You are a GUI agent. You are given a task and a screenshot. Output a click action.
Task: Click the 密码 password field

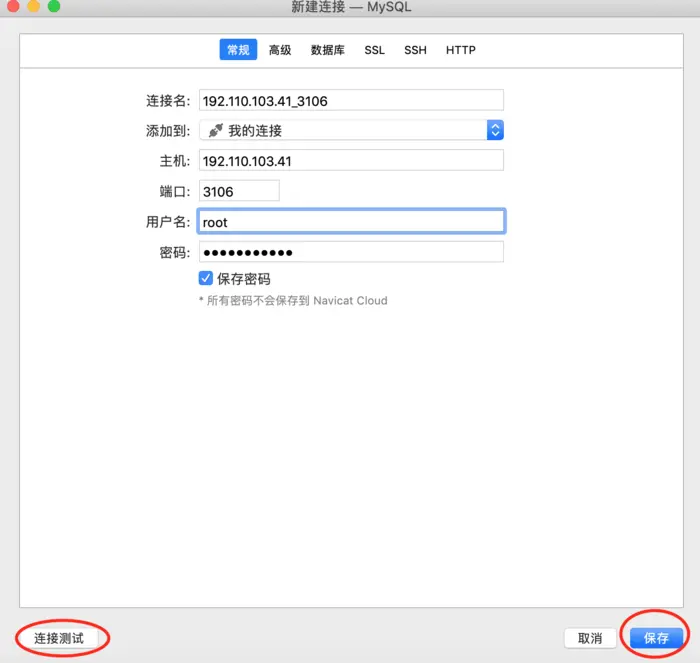[x=351, y=252]
